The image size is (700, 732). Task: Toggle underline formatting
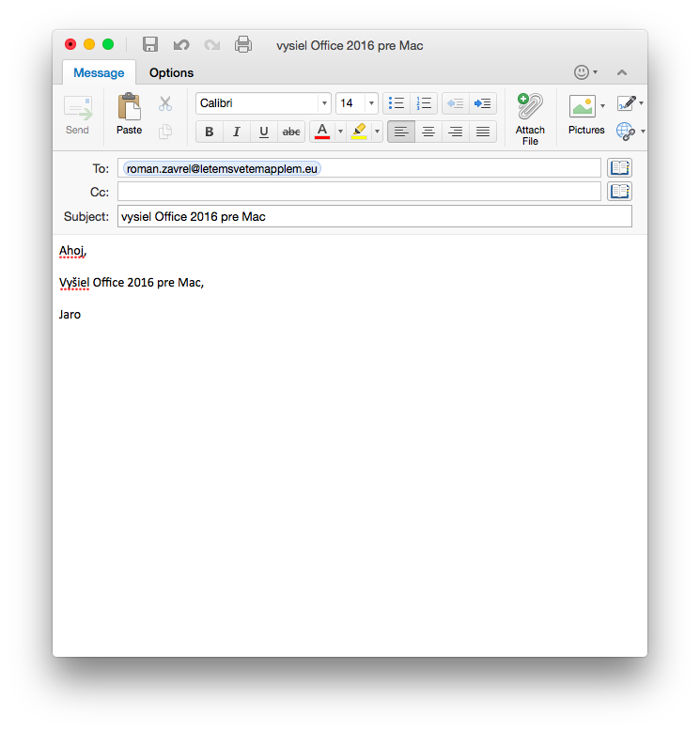tap(264, 132)
